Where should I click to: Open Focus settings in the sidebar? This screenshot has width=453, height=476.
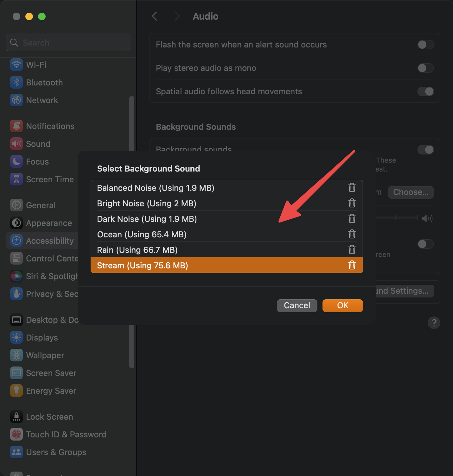pyautogui.click(x=37, y=161)
